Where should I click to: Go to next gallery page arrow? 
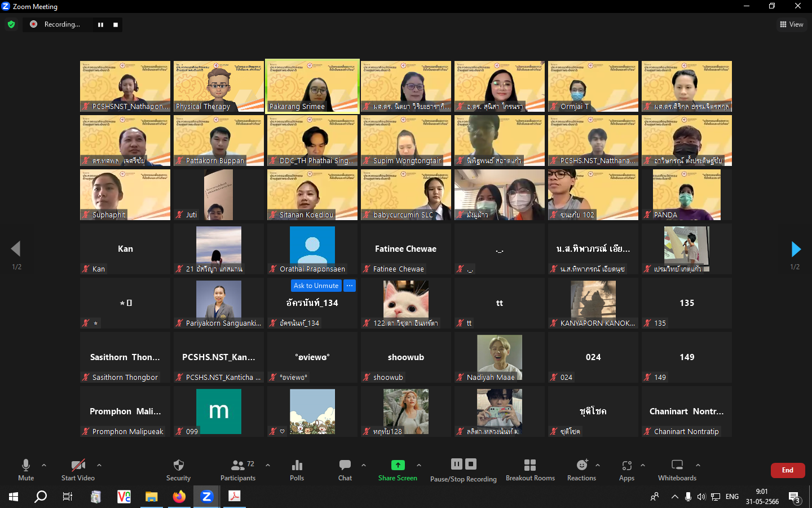[x=796, y=249]
